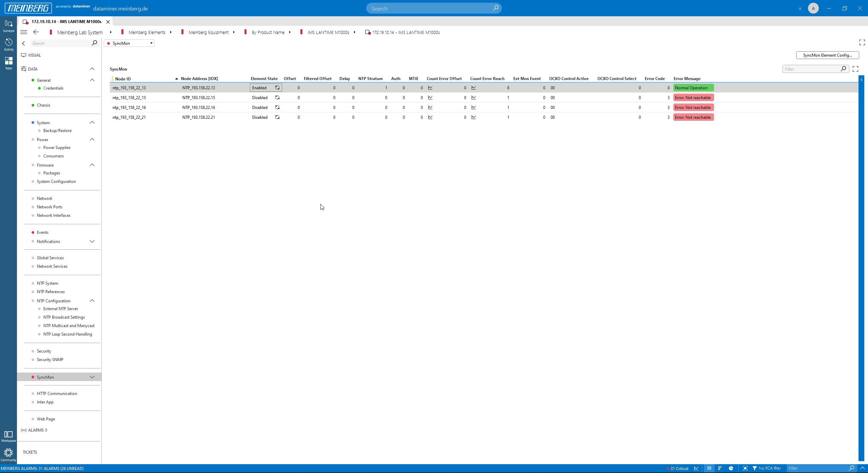
Task: Open Element State dropdown for ntp_193_158_22_13
Action: pos(266,88)
